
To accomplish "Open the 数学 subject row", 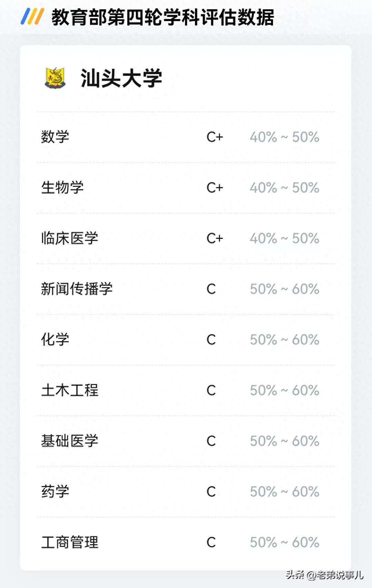I will pos(55,137).
